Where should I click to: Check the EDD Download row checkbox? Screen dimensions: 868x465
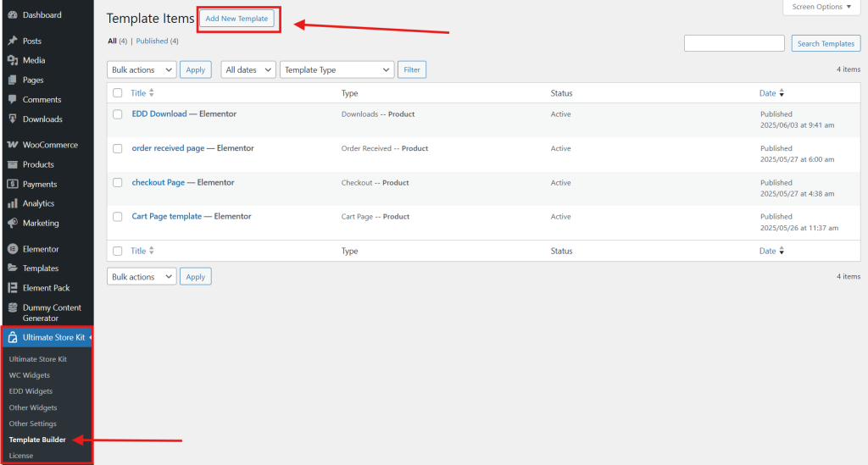[x=117, y=114]
